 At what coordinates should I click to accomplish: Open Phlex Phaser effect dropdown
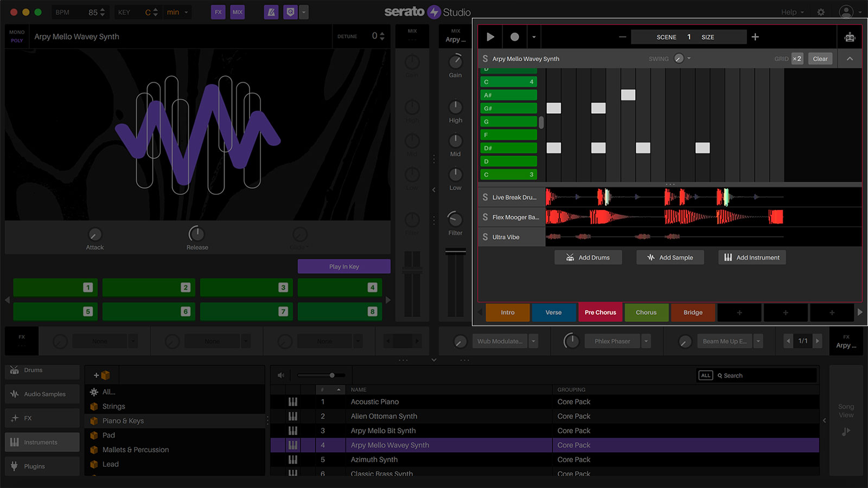pyautogui.click(x=646, y=341)
